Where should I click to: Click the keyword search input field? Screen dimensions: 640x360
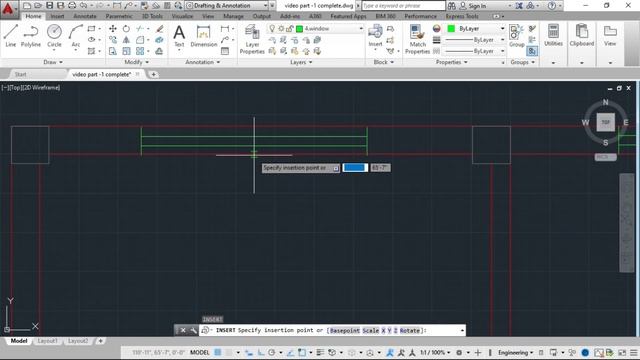coord(403,6)
